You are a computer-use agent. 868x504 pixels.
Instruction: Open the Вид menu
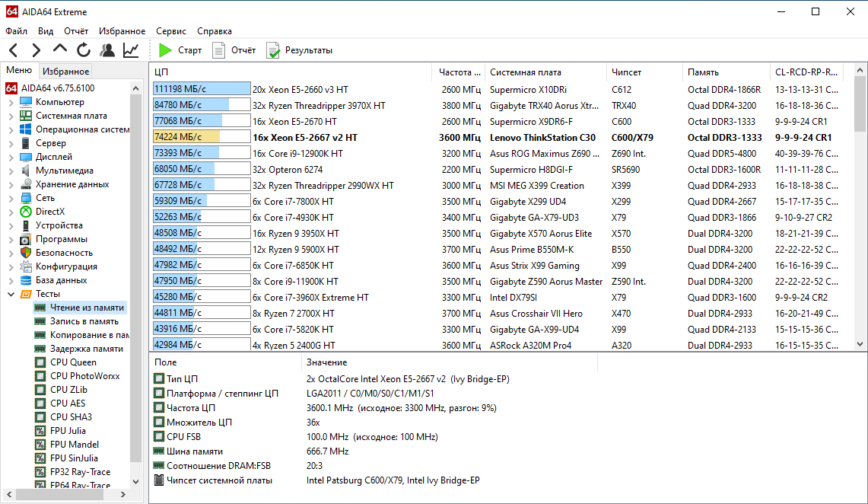click(x=46, y=31)
